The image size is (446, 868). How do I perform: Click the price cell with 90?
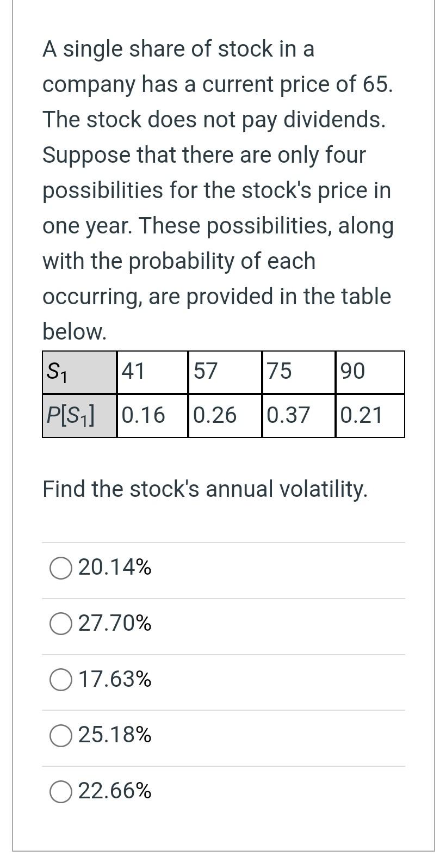click(x=370, y=372)
